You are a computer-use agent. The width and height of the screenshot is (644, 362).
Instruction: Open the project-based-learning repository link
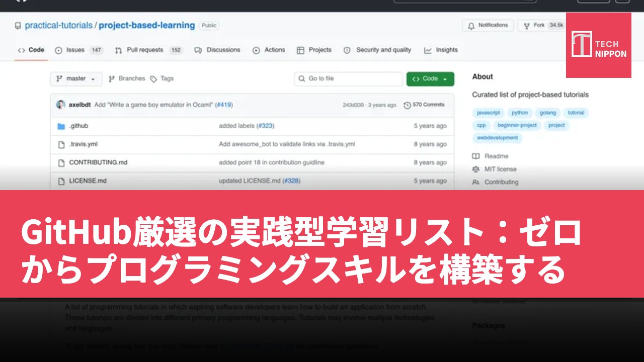point(147,26)
